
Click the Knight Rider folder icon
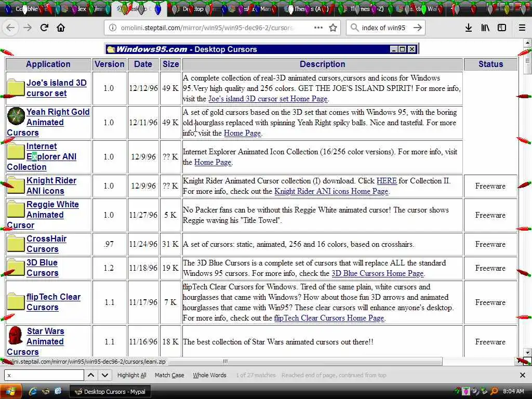coord(16,185)
